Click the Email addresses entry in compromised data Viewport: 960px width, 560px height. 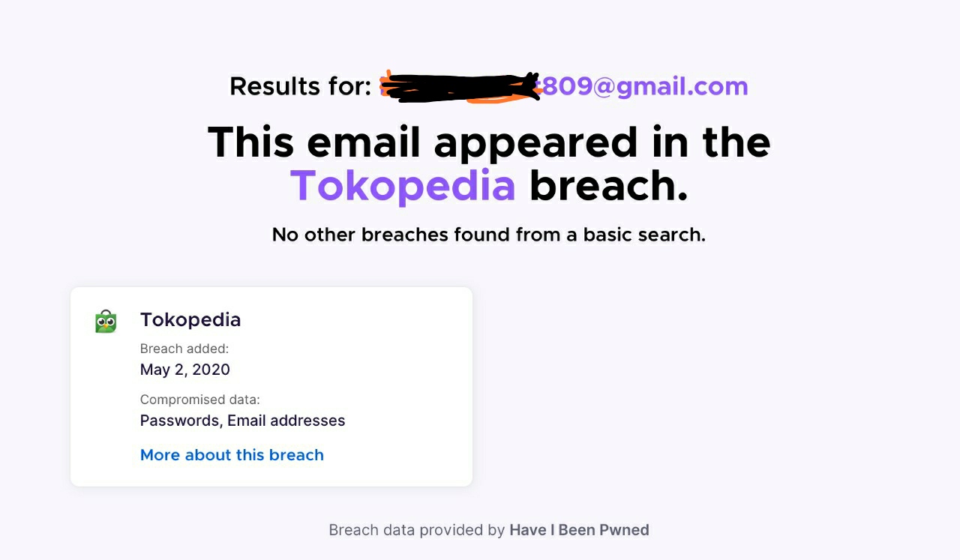[x=286, y=421]
